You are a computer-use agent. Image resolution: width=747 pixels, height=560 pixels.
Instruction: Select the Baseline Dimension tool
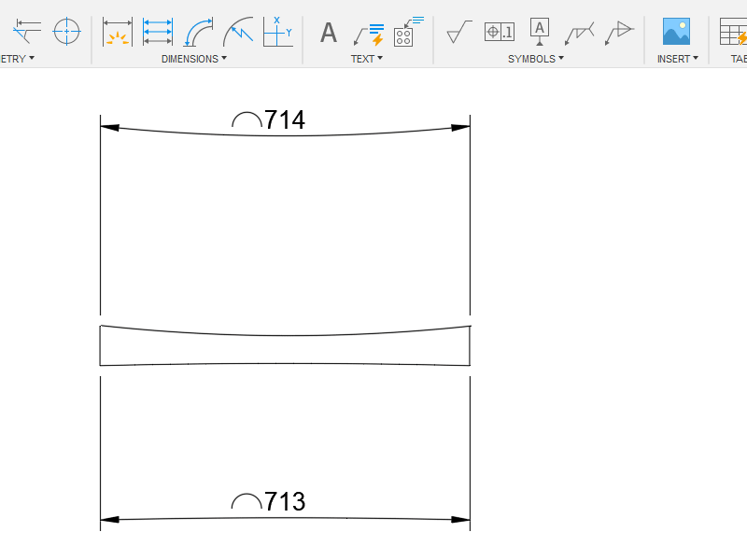158,32
